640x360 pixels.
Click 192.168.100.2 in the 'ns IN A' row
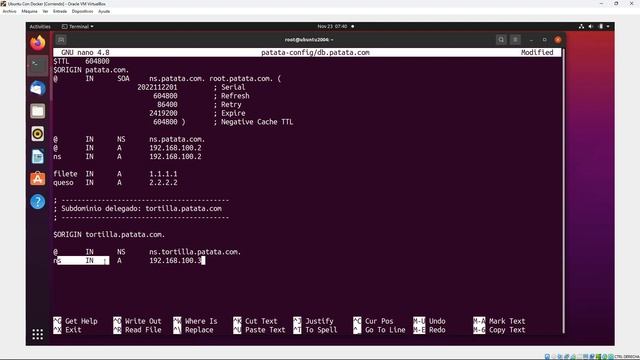tap(175, 156)
